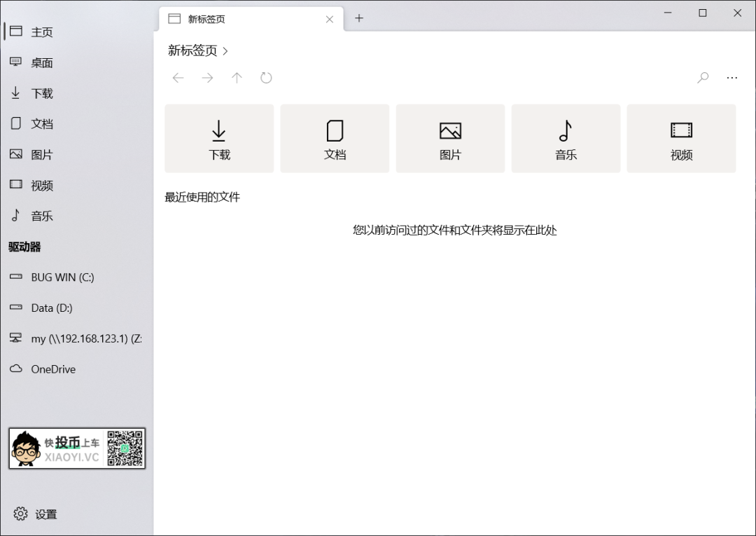Click the music note icon beside sidebar 音乐
This screenshot has height=536, width=756.
16,215
